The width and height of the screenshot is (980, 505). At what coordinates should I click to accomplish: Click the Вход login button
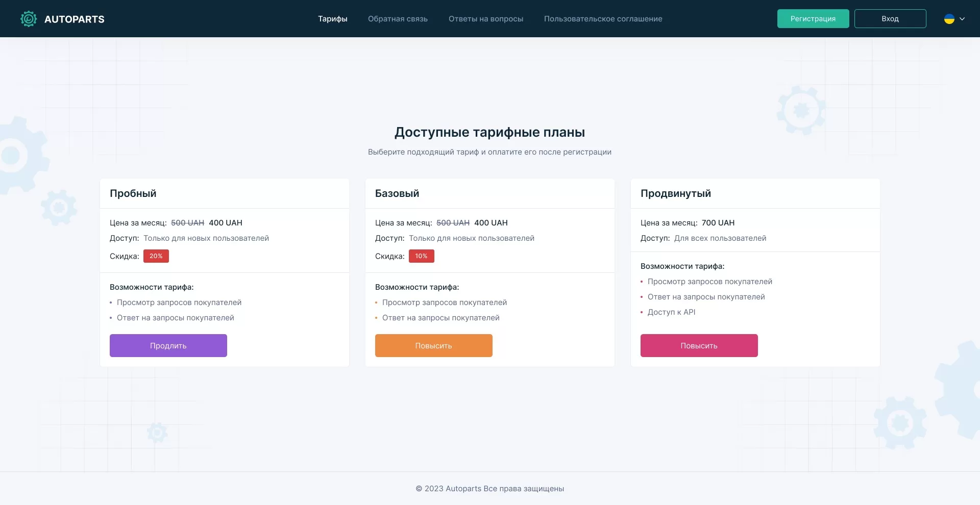click(890, 19)
